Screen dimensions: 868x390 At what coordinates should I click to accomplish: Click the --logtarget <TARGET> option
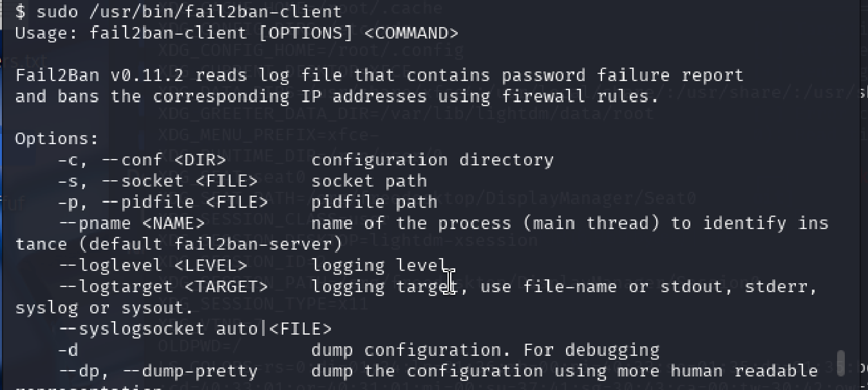[x=163, y=286]
